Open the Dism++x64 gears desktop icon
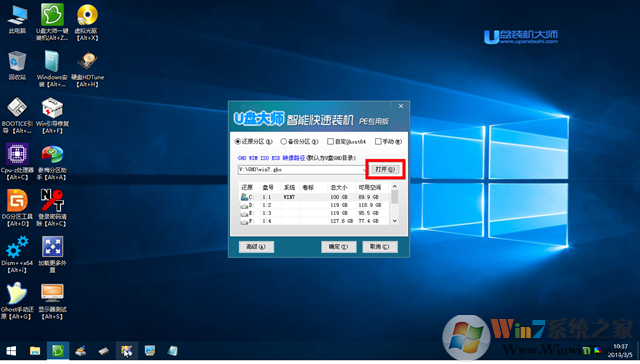 tap(17, 254)
